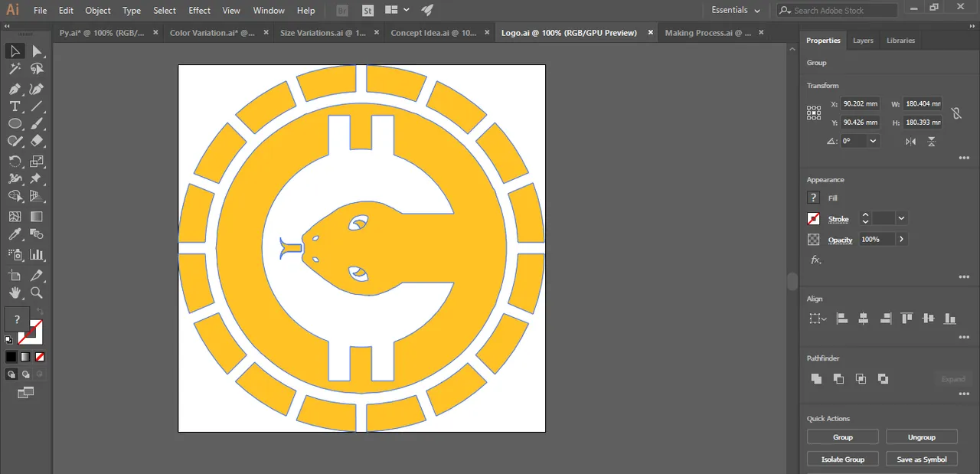Toggle constrain width and height proportions
The height and width of the screenshot is (474, 980).
click(955, 113)
